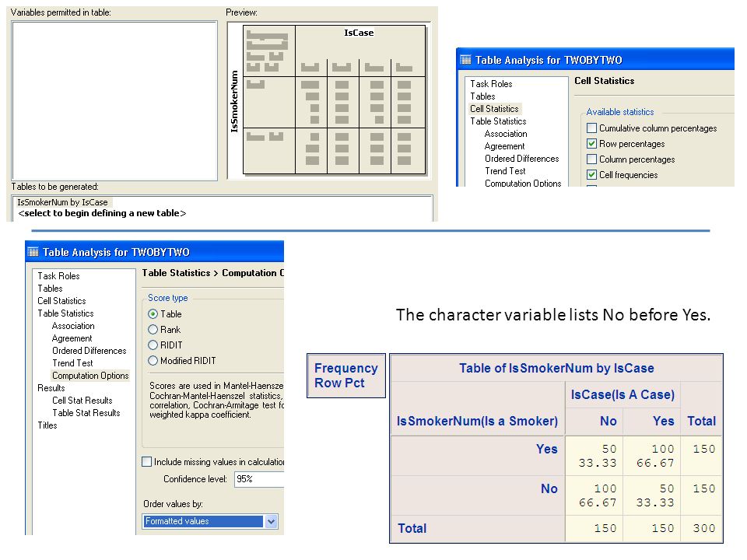Pick the Modified RIDIT score type
The image size is (747, 560).
pyautogui.click(x=153, y=360)
